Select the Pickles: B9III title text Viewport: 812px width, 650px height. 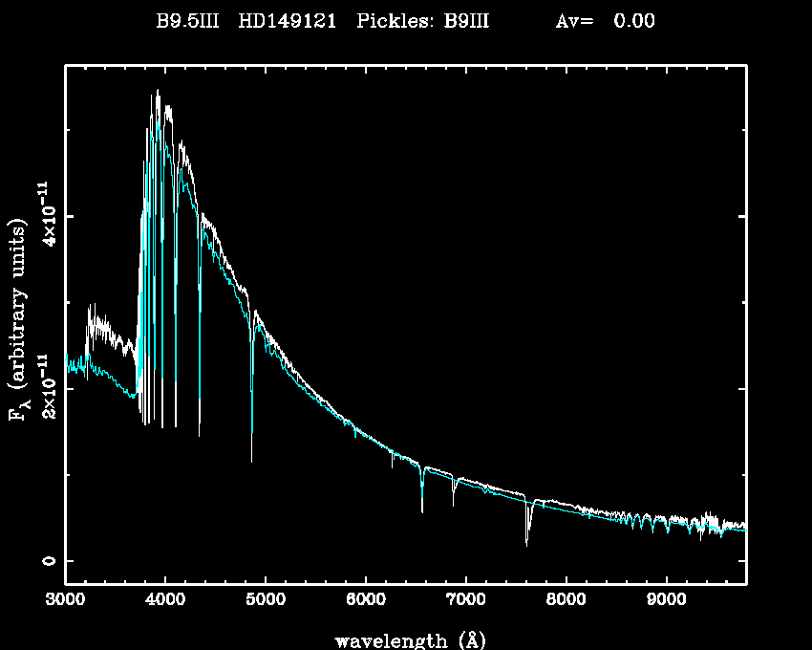point(422,21)
